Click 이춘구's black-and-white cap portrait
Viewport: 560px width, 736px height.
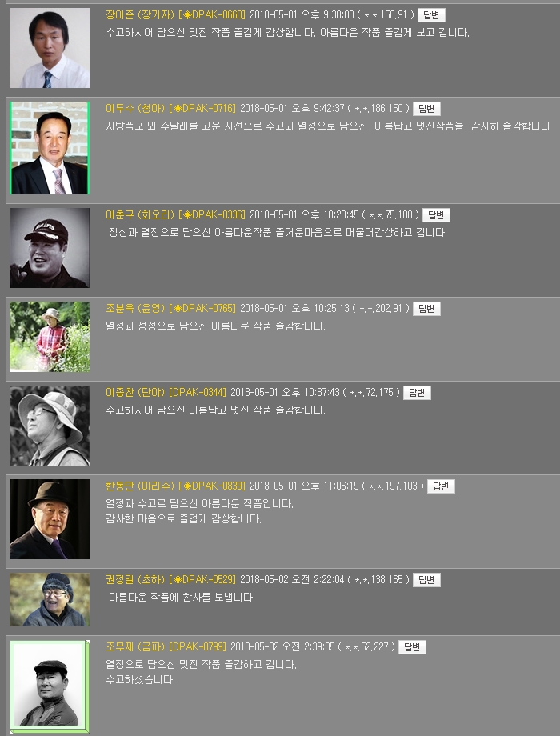[x=50, y=248]
